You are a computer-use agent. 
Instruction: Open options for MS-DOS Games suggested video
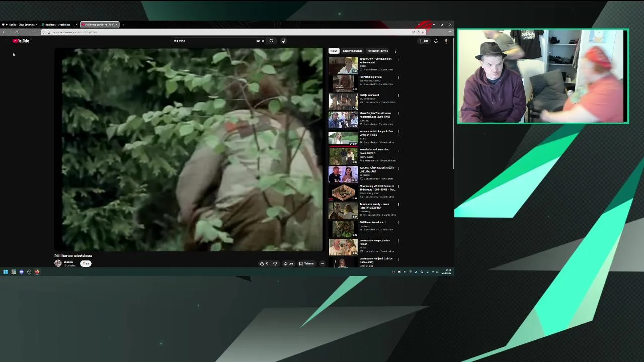tap(398, 187)
